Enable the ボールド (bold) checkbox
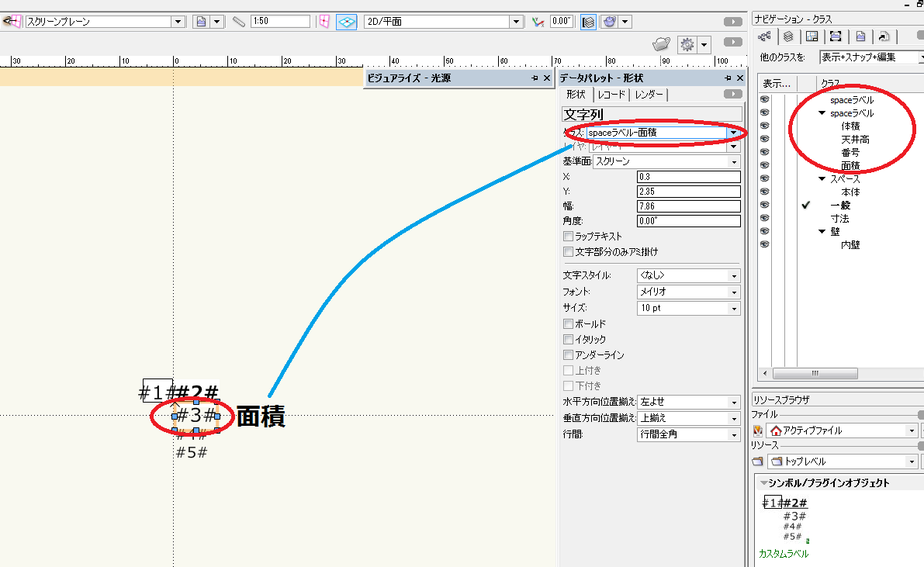This screenshot has height=567, width=924. [569, 324]
